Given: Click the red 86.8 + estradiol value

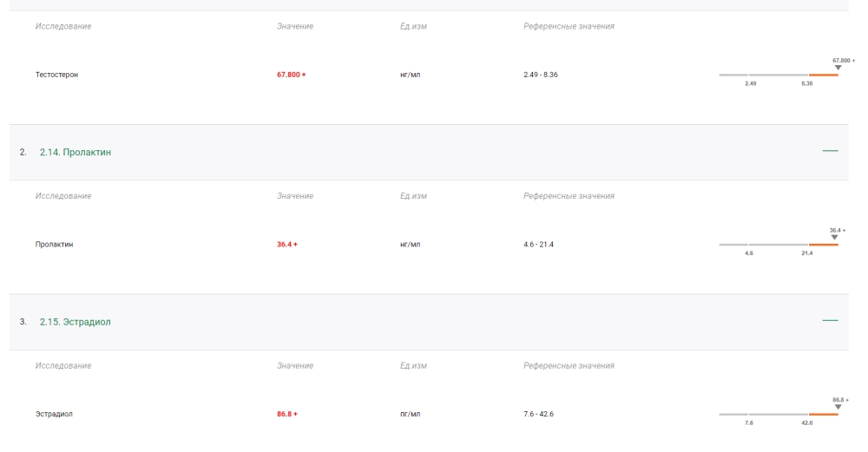Looking at the screenshot, I should pyautogui.click(x=286, y=414).
